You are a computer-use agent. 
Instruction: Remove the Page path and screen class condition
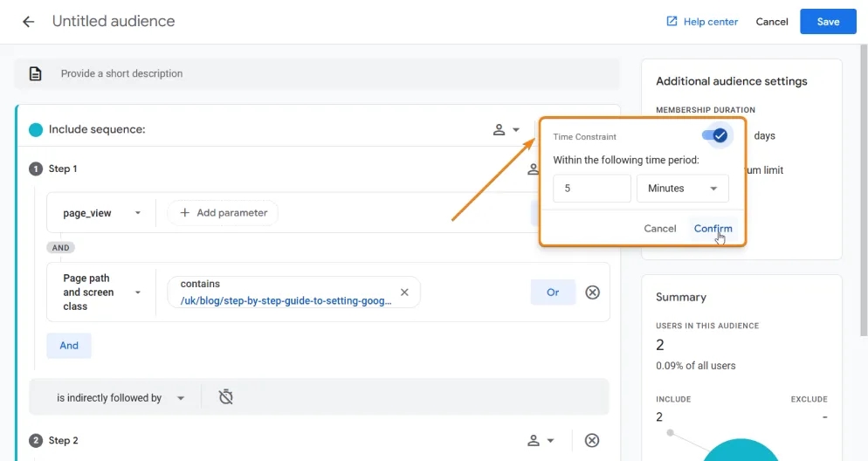tap(592, 292)
